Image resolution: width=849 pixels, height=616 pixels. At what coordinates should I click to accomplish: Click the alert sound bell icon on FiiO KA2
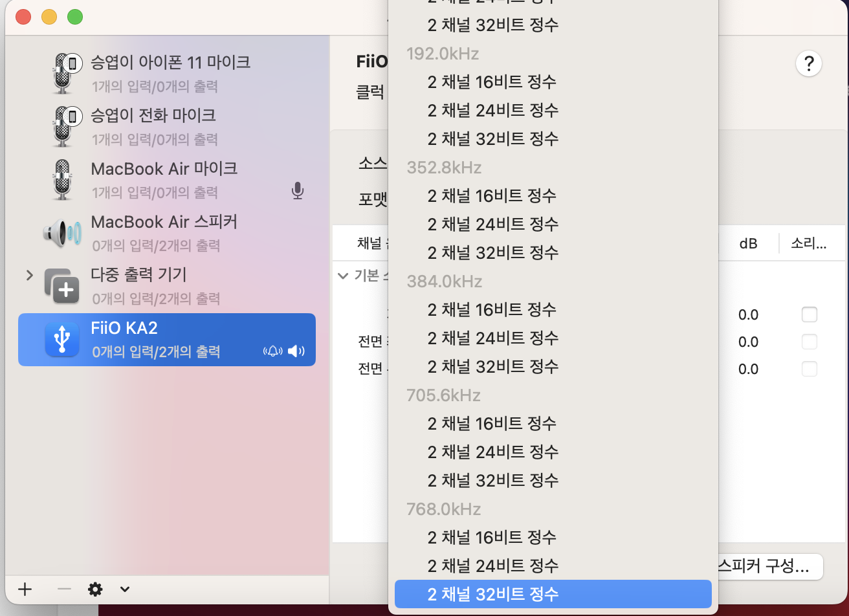coord(273,351)
